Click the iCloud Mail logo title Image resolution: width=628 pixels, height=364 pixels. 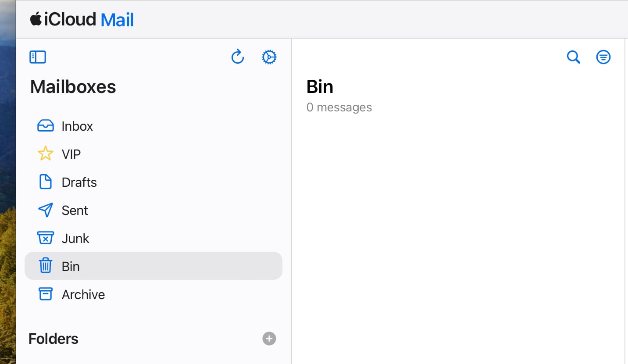pos(82,20)
